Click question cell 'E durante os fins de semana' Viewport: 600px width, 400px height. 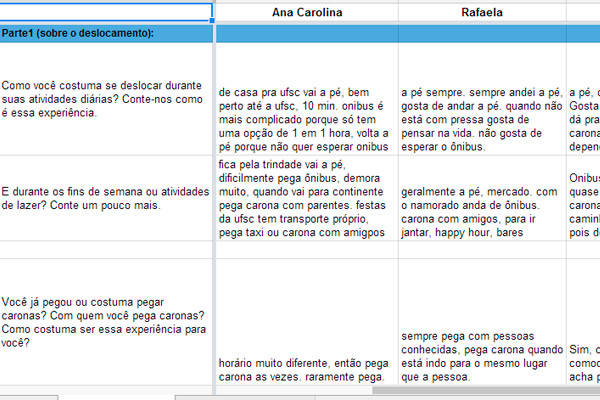pos(106,198)
